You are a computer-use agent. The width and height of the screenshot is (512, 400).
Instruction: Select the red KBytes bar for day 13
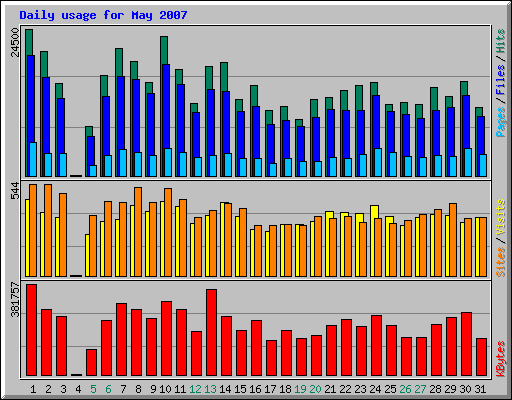(x=211, y=333)
